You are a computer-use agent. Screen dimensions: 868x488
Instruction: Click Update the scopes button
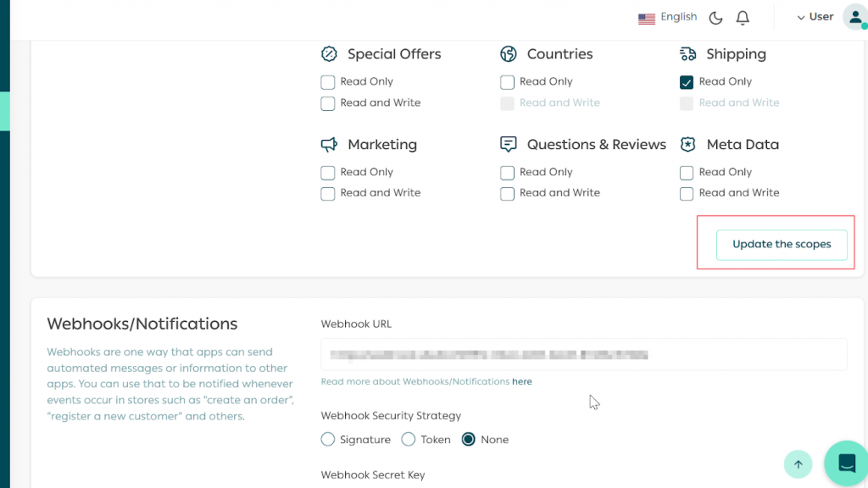point(781,244)
